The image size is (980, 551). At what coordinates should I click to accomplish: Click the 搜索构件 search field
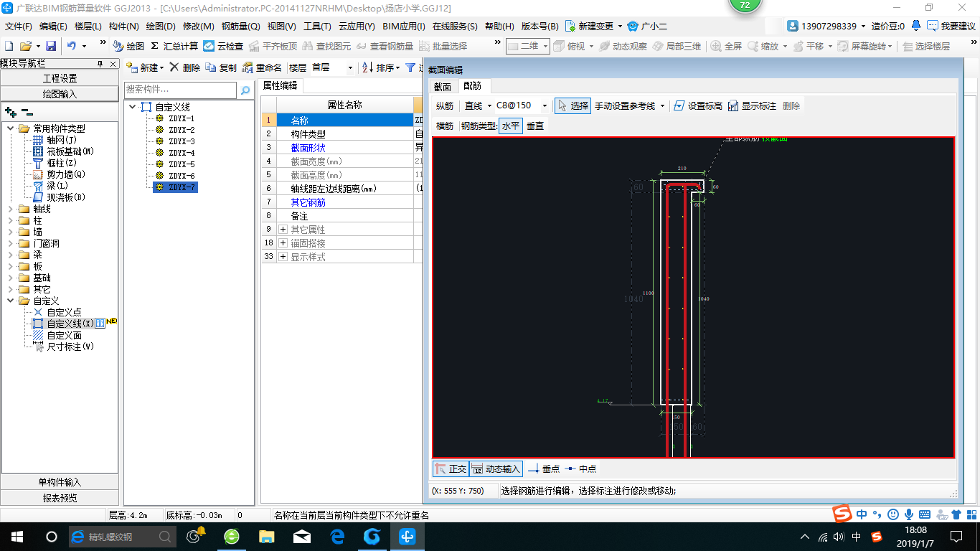coord(180,90)
